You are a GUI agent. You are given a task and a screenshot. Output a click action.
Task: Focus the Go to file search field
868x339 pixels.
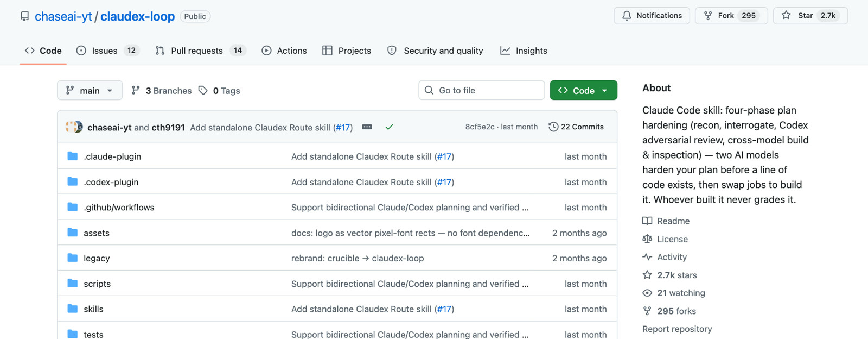(x=481, y=90)
